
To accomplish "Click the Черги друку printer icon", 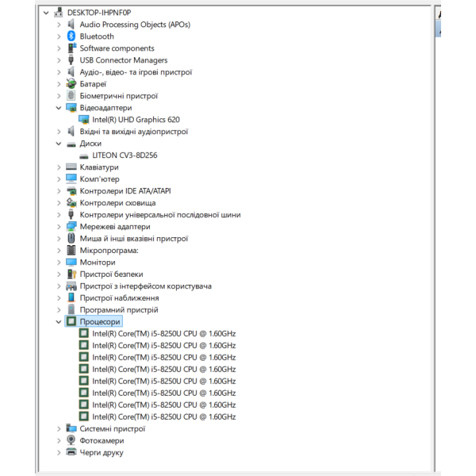I will tap(71, 452).
